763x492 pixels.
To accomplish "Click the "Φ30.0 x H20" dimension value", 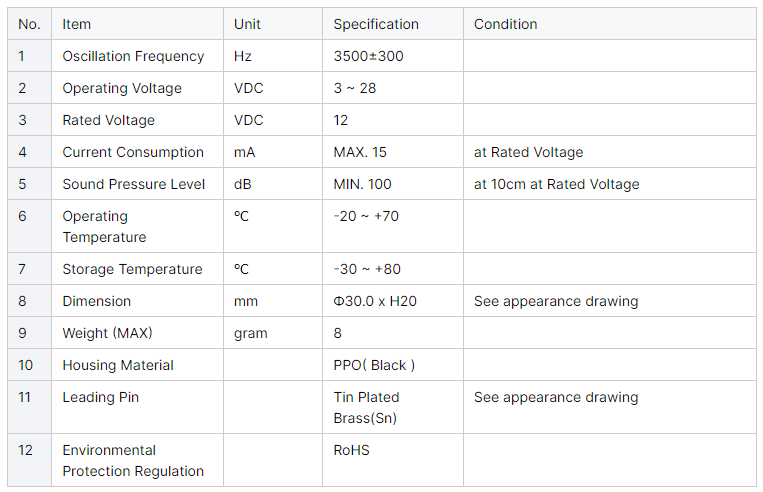I will coord(374,301).
